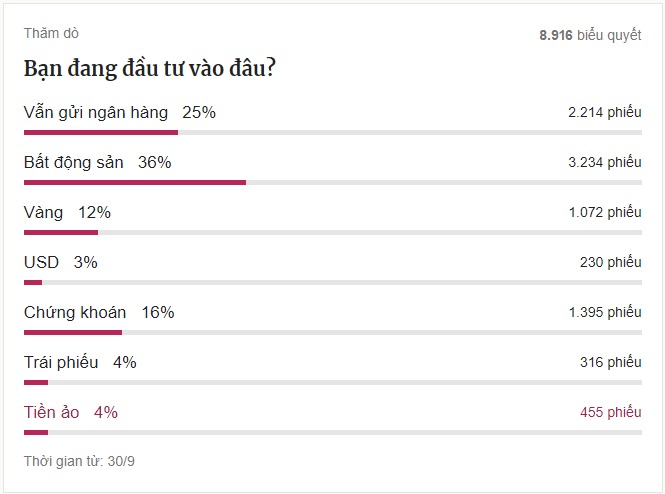Select the "Vẫn gửi ngân hàng" option
This screenshot has height=494, width=665.
point(96,112)
